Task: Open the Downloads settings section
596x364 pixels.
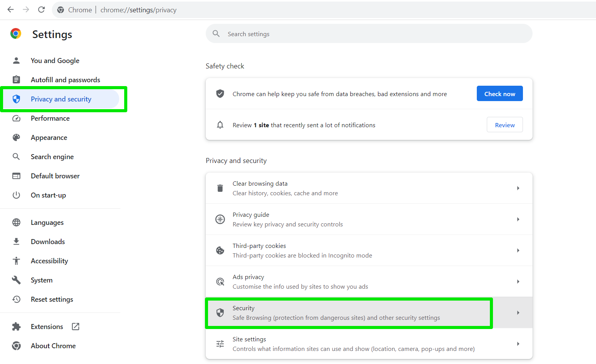Action: [48, 242]
